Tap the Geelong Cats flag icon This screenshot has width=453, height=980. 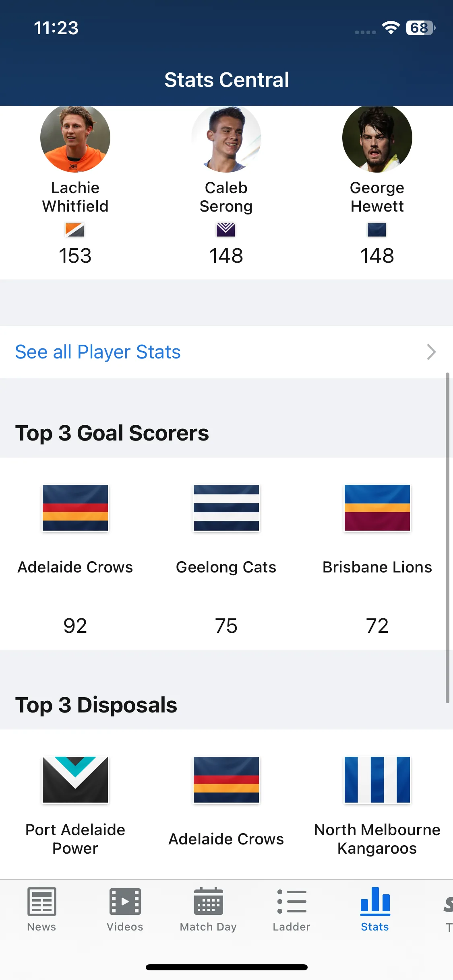(x=226, y=508)
